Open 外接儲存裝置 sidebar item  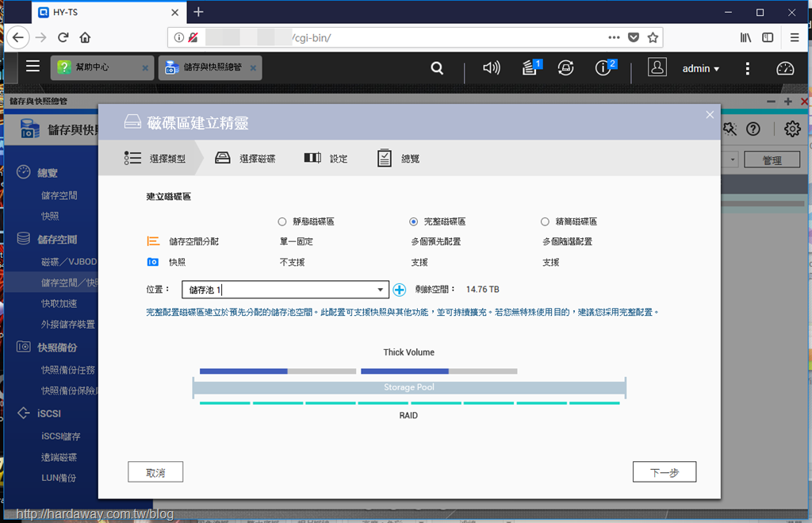click(x=68, y=325)
